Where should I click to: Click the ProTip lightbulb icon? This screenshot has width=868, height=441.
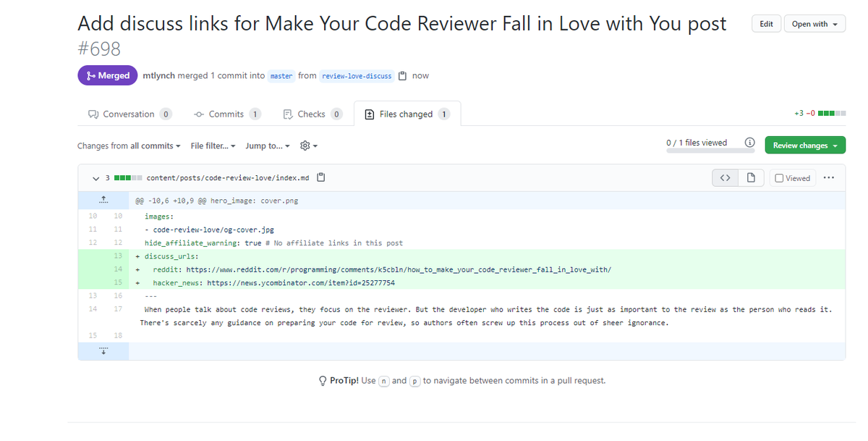click(x=323, y=380)
